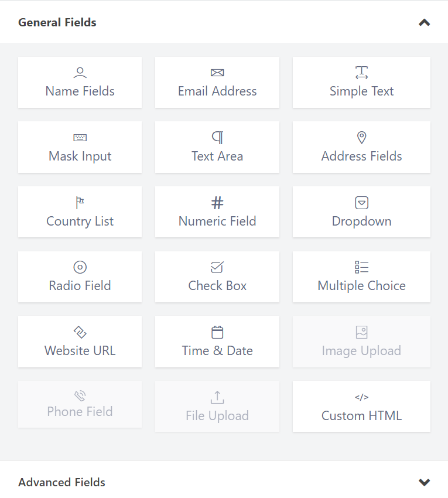Select the Mask Input keyboard icon

80,138
